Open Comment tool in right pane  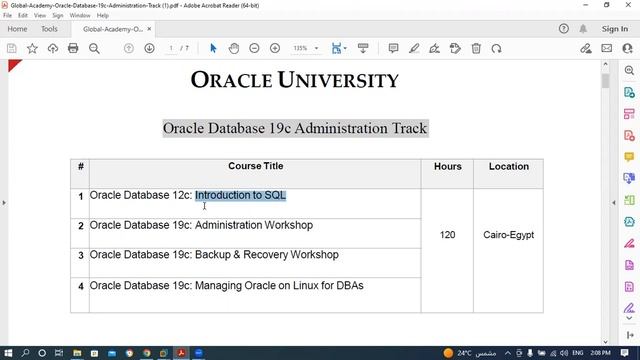coord(629,157)
